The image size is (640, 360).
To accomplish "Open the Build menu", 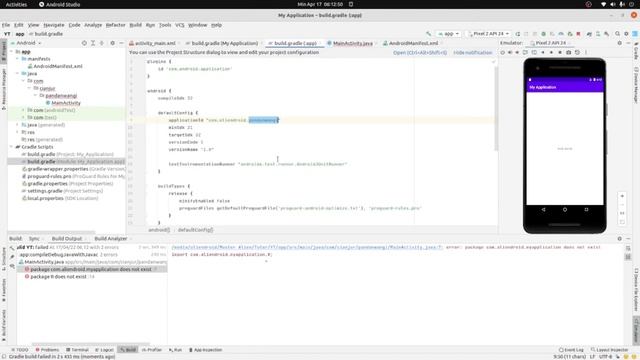I will pos(136,25).
